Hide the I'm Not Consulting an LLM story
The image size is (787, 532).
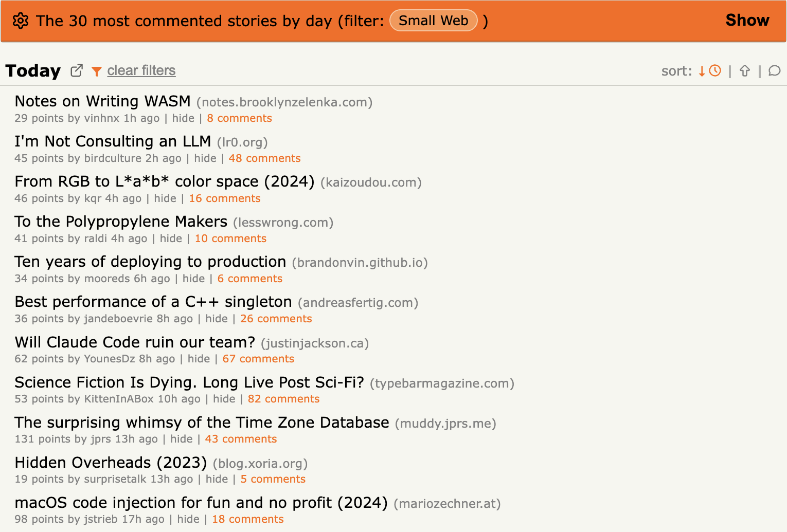205,158
